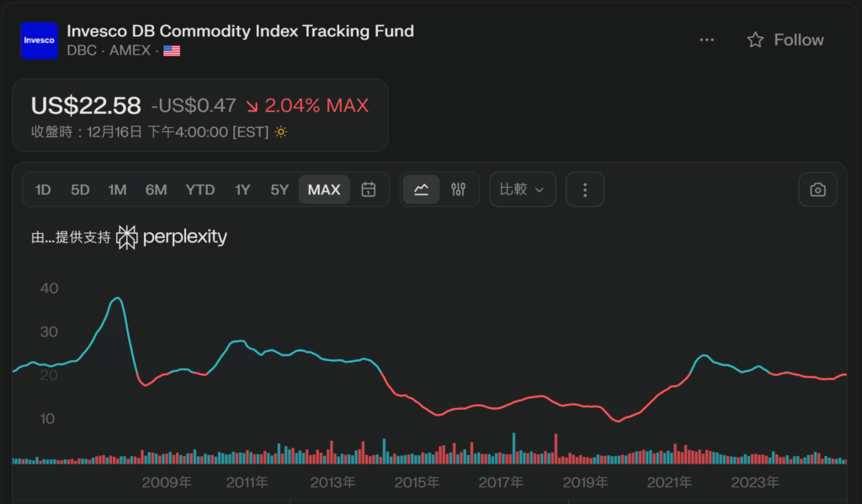Screen dimensions: 862x504
Task: Select the YTD time range
Action: [200, 189]
